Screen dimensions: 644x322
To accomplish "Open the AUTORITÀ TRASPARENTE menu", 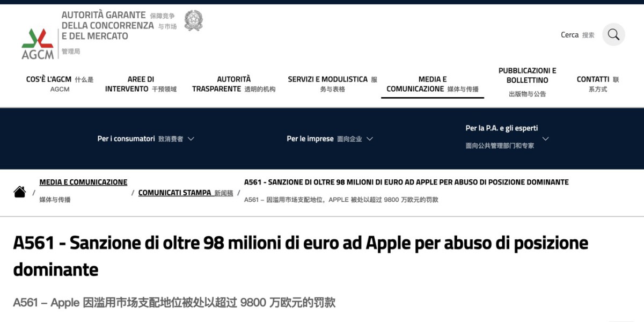I will 234,84.
